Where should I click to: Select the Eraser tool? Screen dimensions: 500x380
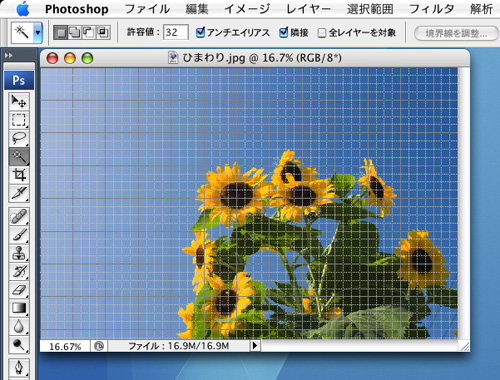tap(19, 290)
